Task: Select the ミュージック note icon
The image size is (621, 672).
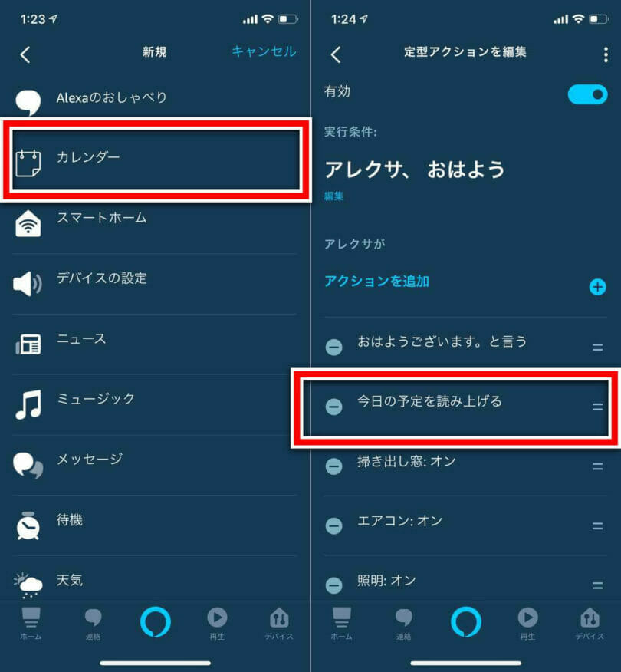Action: pos(28,404)
